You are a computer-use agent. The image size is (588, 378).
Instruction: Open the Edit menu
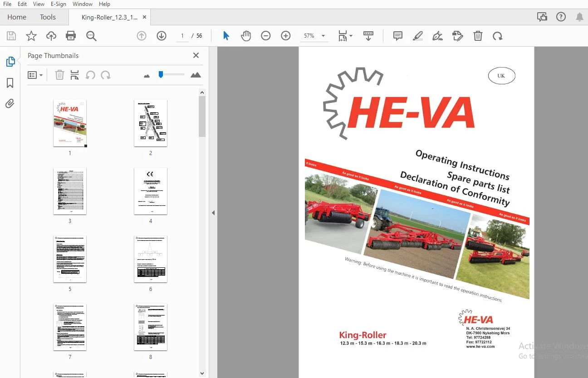[22, 4]
